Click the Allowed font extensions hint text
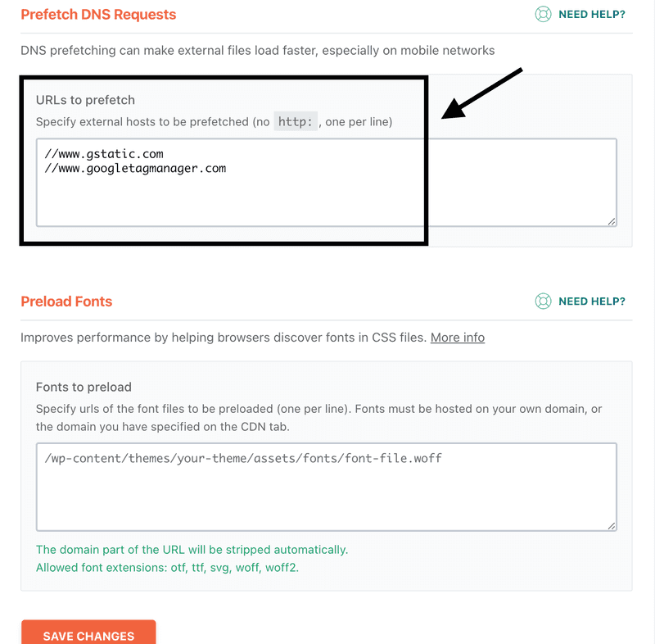The image size is (655, 644). click(x=167, y=567)
